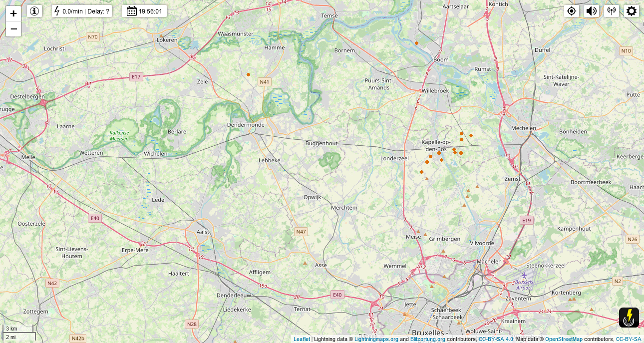Click the Steenokkerzeel label
Viewport: 644px width, 343px height.
coord(546,266)
